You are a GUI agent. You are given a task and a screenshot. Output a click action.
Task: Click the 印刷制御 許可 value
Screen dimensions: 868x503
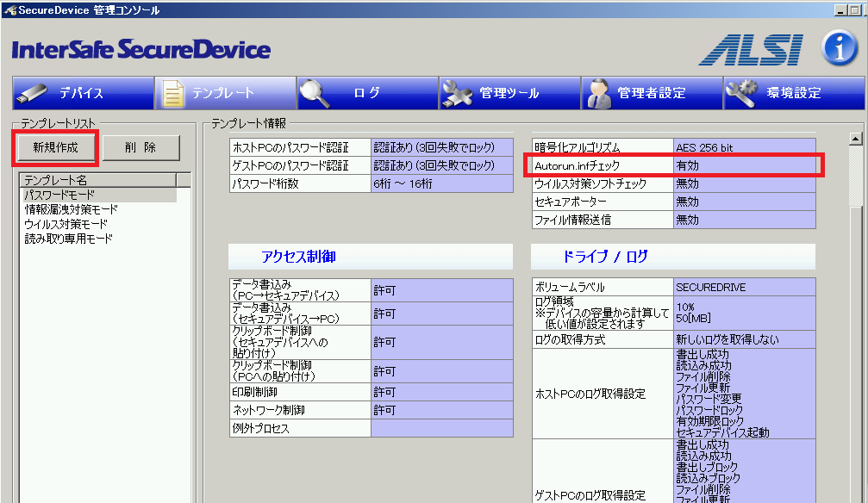click(441, 392)
